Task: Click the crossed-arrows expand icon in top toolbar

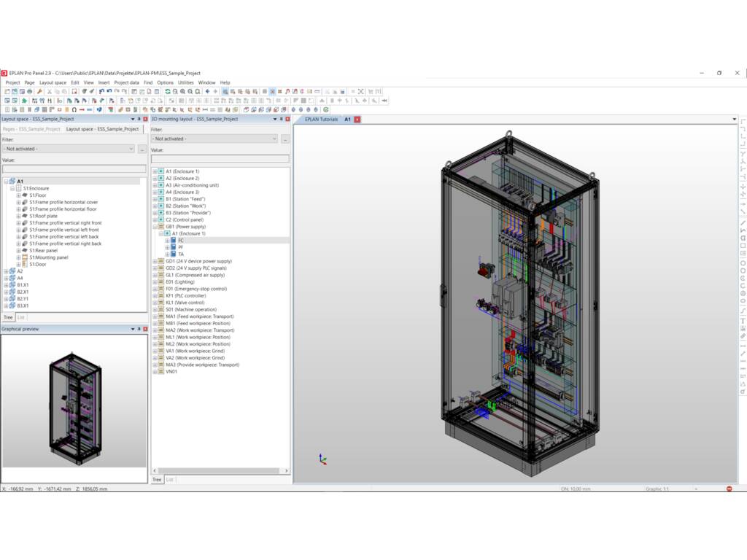Action: [x=360, y=91]
